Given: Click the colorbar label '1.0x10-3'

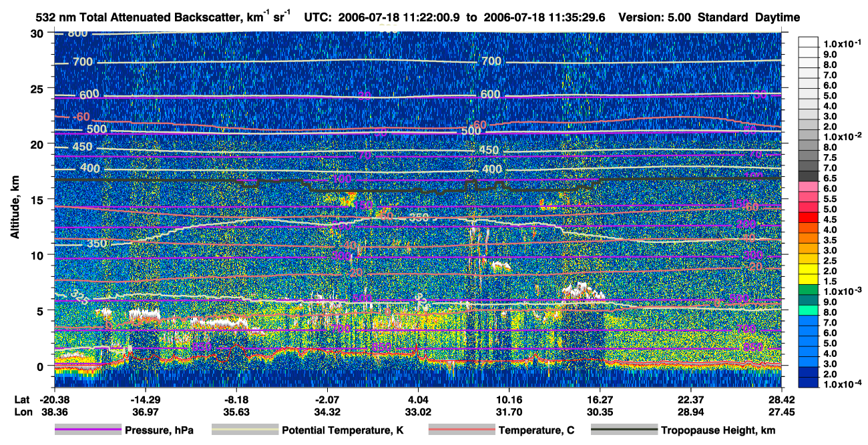Looking at the screenshot, I should [x=841, y=292].
